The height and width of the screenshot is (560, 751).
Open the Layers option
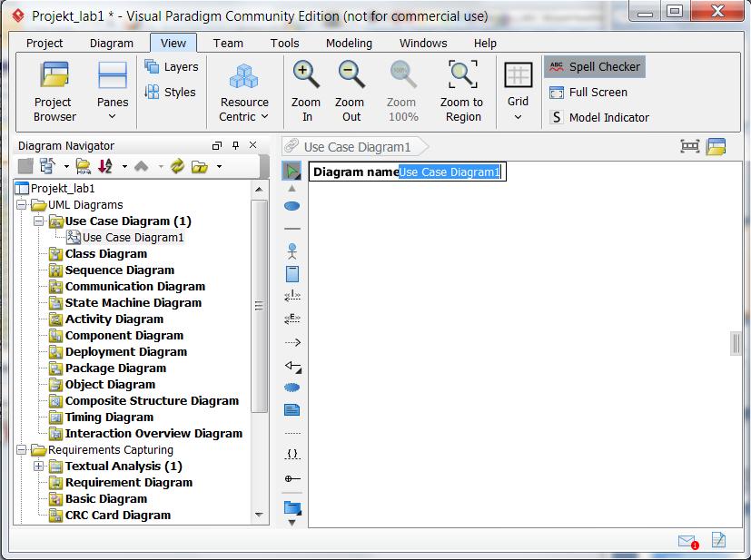pos(172,67)
